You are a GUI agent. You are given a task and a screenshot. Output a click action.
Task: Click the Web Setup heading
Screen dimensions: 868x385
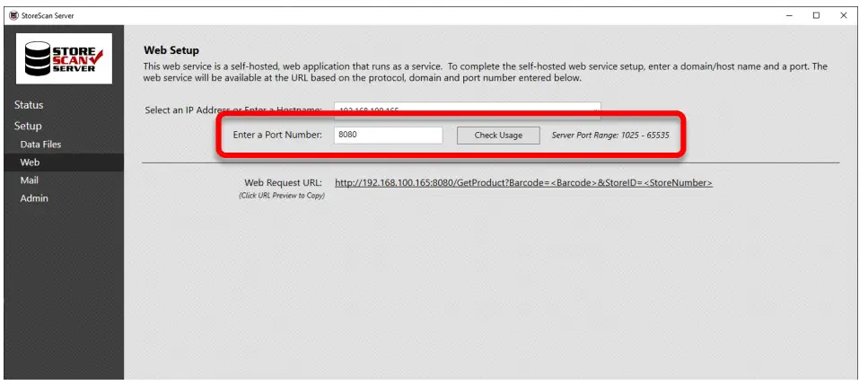tap(171, 50)
